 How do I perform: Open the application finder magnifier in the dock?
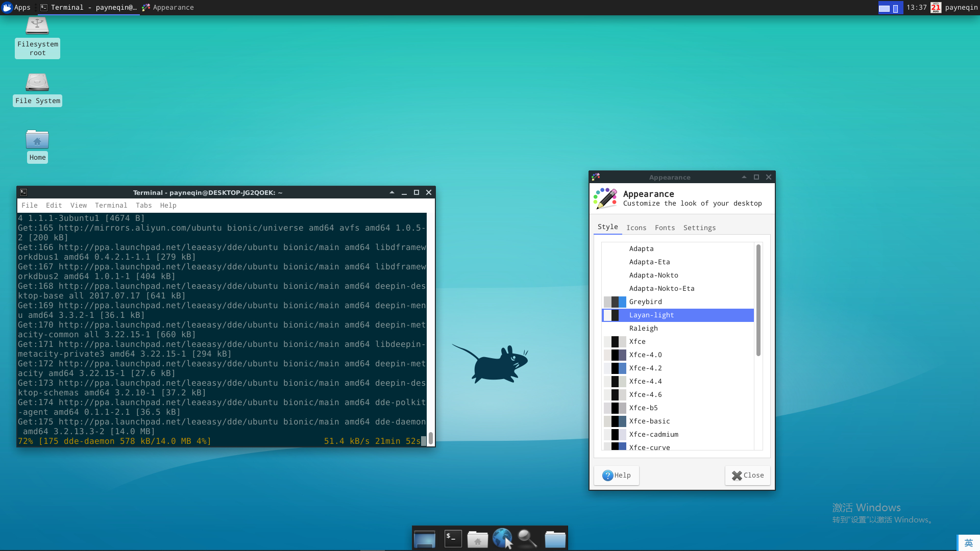528,538
